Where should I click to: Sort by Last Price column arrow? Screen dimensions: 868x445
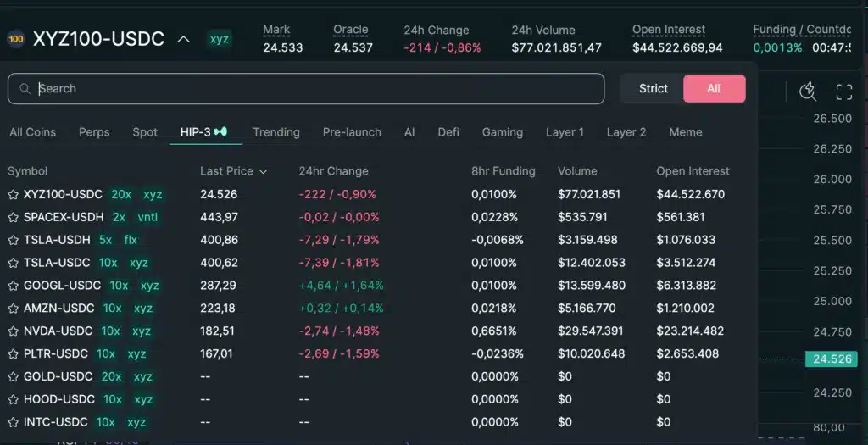[263, 172]
